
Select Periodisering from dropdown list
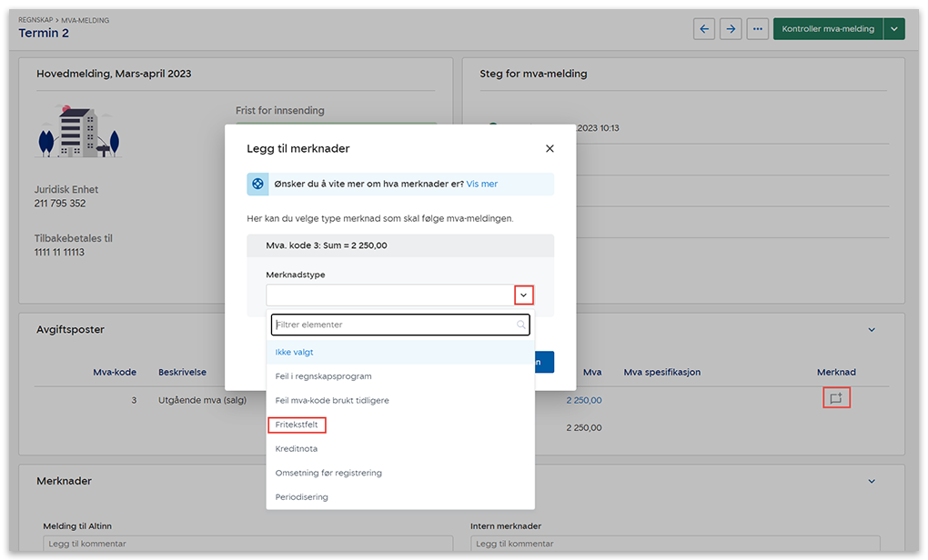click(x=301, y=497)
